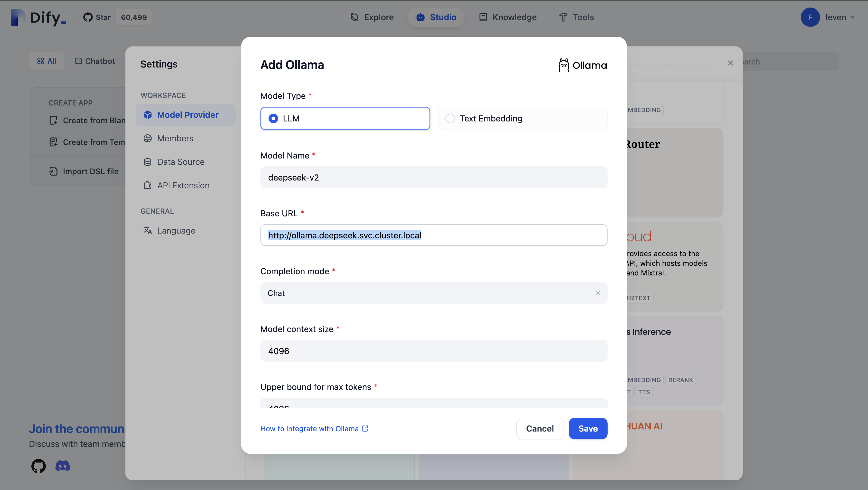Expand the feven account dropdown arrow
Screen dimensions: 868x490
pos(852,17)
